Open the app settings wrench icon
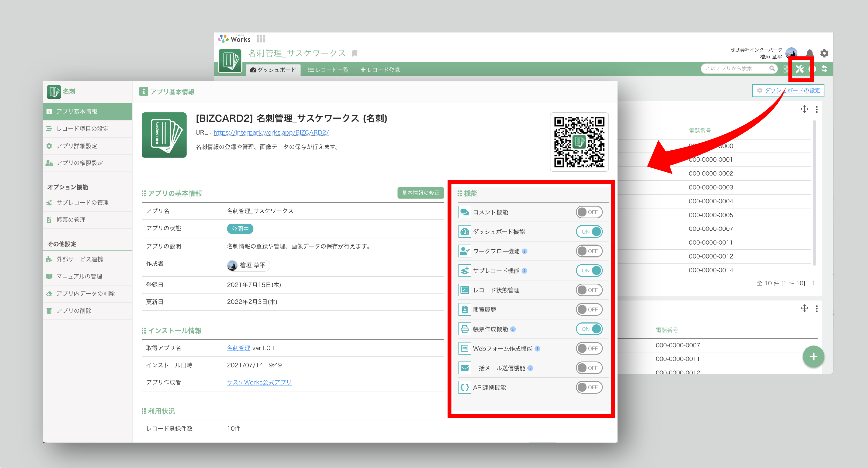This screenshot has height=468, width=868. [800, 69]
